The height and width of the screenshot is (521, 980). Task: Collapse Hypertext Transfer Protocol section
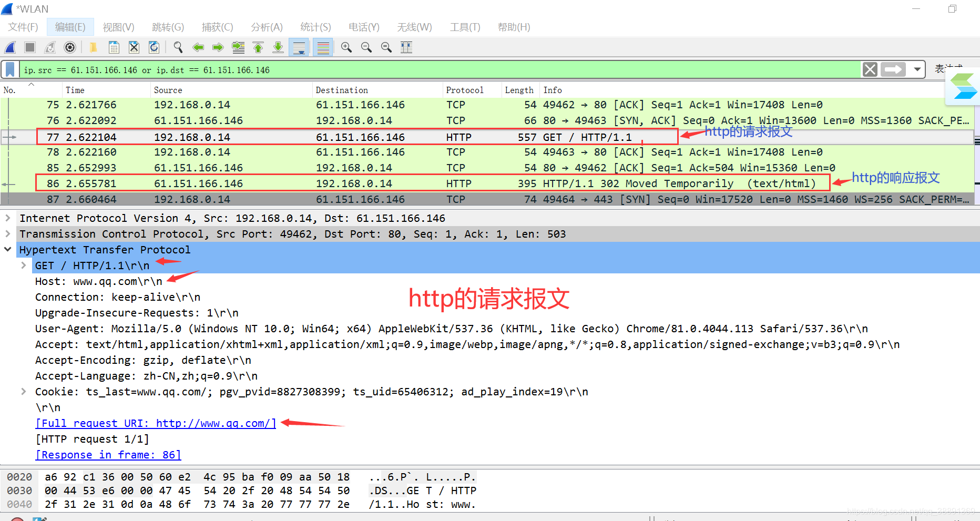tap(8, 249)
